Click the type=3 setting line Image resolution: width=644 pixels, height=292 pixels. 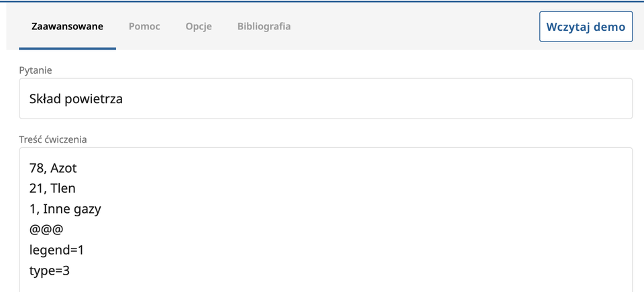[49, 271]
